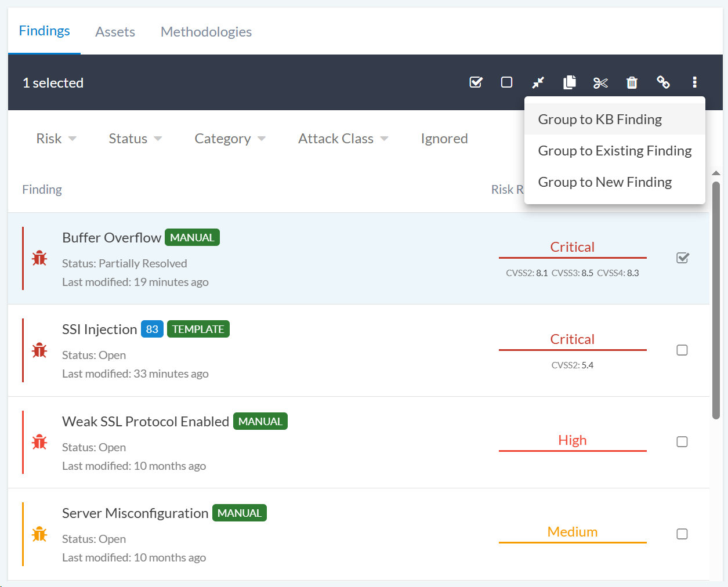
Task: Click the scissors cut icon
Action: click(600, 83)
